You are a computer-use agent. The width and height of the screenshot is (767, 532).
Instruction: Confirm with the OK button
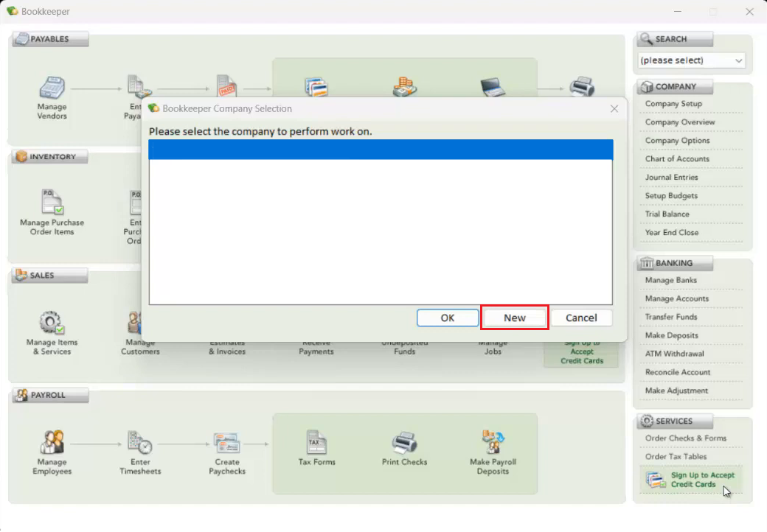(x=448, y=318)
